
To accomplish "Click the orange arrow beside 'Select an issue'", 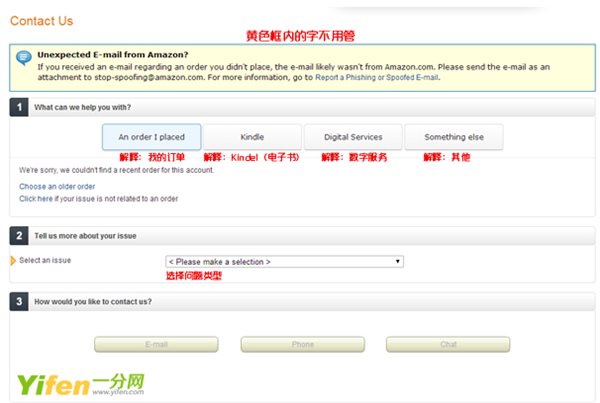I will coord(13,261).
